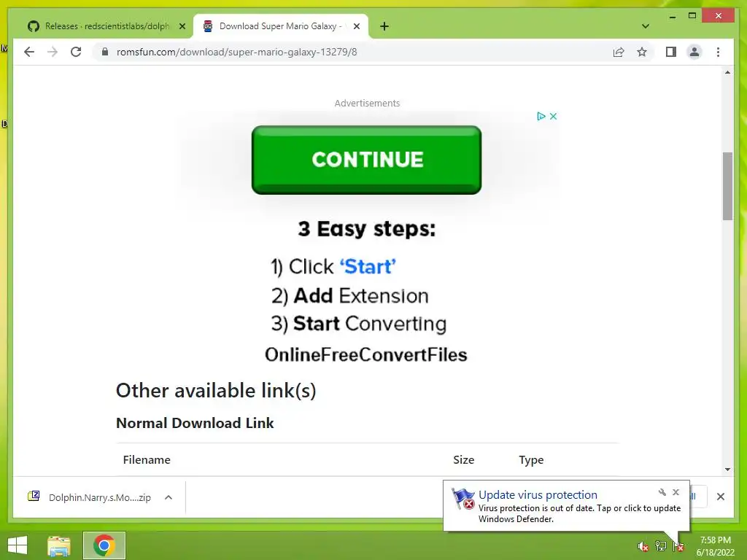This screenshot has width=747, height=560.
Task: Click OnlineFreeConvertFiles ad text
Action: (x=366, y=355)
